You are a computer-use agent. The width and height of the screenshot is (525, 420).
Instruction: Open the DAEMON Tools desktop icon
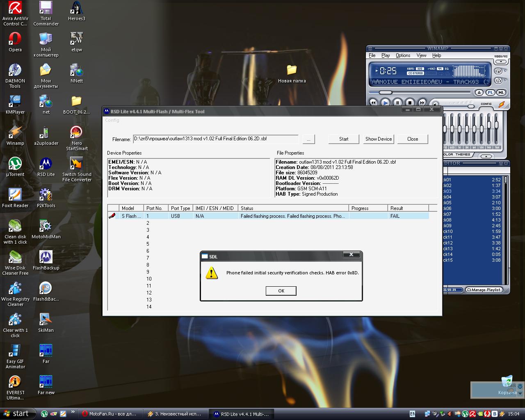15,75
